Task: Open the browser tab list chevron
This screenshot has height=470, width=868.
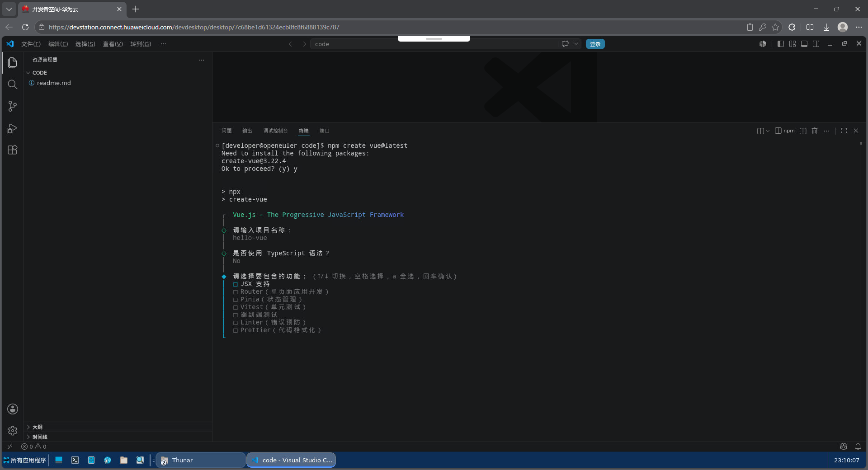Action: pos(9,9)
